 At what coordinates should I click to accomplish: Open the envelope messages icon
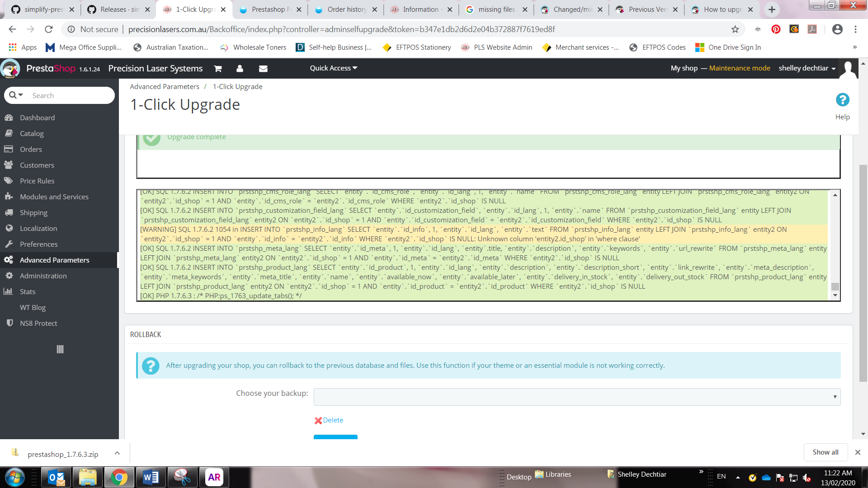(263, 69)
